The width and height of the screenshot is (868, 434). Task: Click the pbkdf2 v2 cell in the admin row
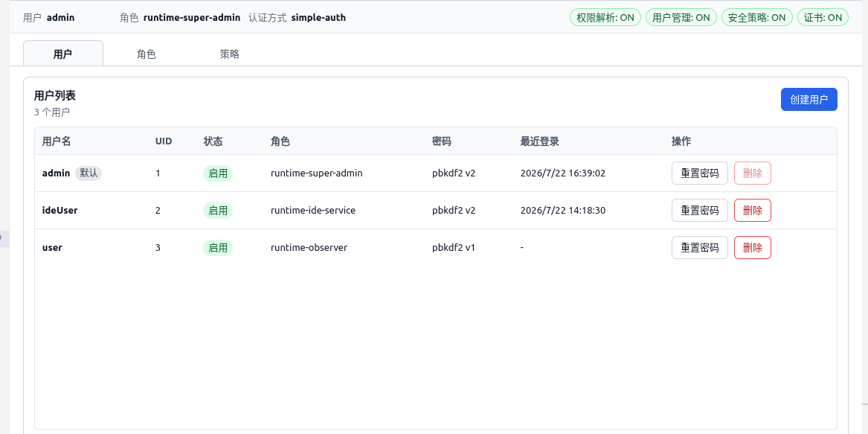454,173
